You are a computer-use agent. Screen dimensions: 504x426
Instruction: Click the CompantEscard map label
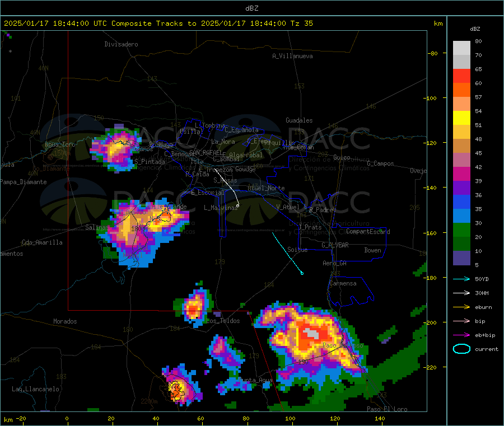click(x=368, y=232)
